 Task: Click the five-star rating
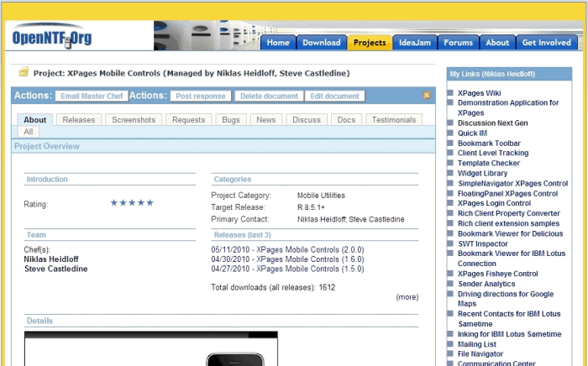[x=132, y=202]
